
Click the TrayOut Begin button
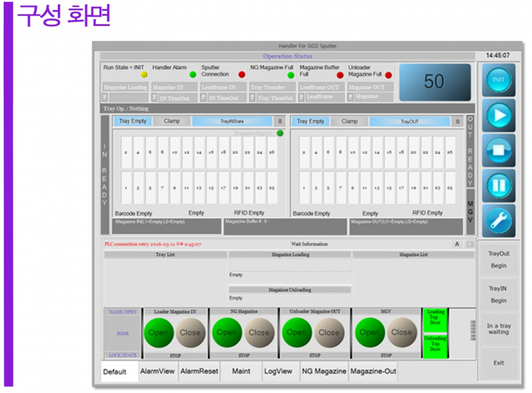tap(498, 259)
